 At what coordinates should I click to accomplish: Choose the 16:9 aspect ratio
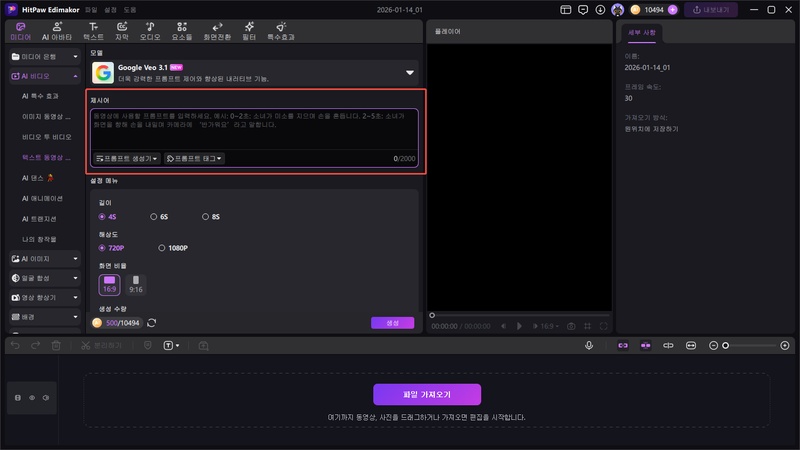tap(109, 285)
